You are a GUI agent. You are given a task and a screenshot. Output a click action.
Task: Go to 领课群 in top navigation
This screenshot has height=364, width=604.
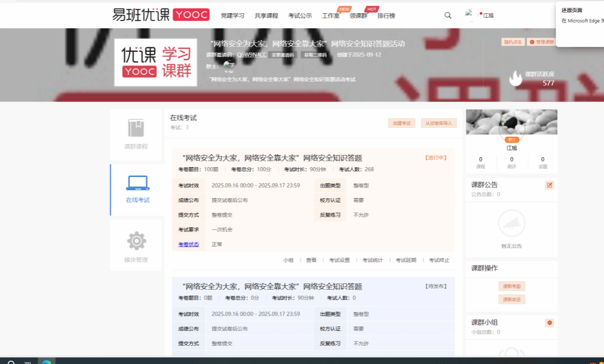358,16
